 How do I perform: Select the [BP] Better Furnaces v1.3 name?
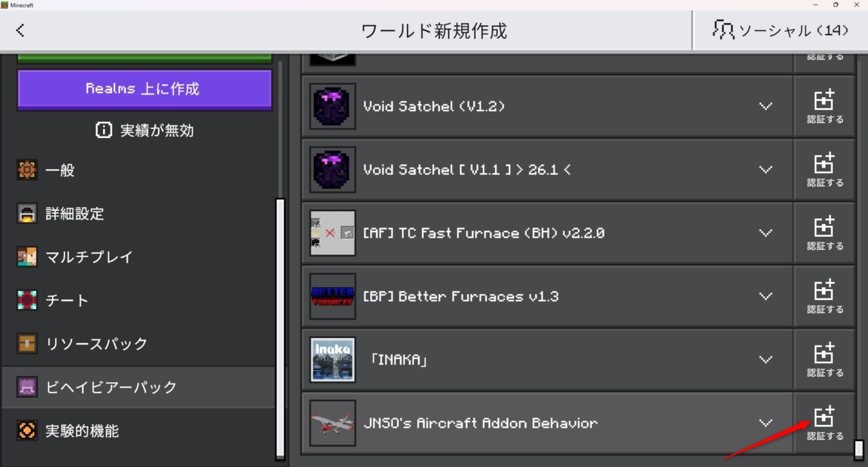(x=461, y=297)
